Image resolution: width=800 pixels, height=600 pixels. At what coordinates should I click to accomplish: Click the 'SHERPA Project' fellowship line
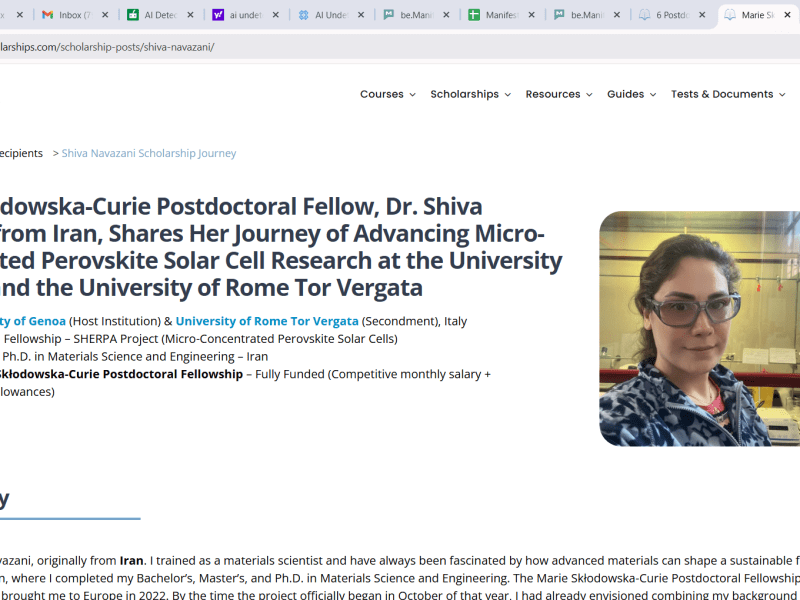(199, 339)
